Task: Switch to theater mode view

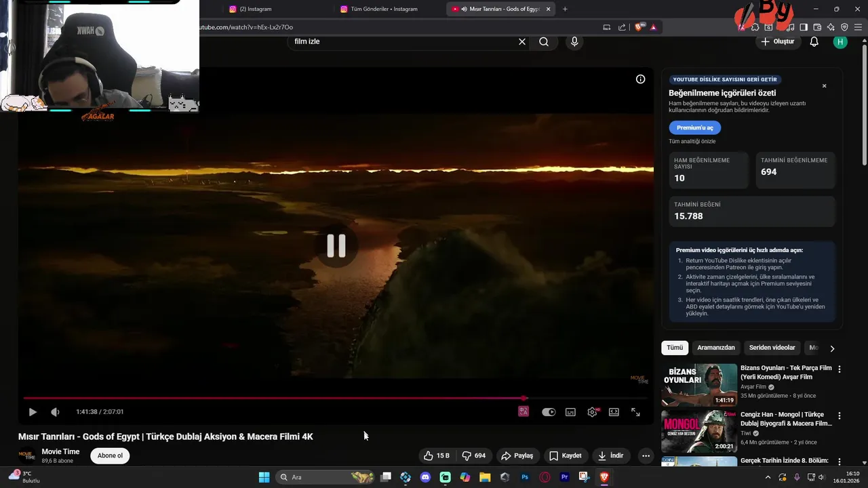Action: [614, 412]
